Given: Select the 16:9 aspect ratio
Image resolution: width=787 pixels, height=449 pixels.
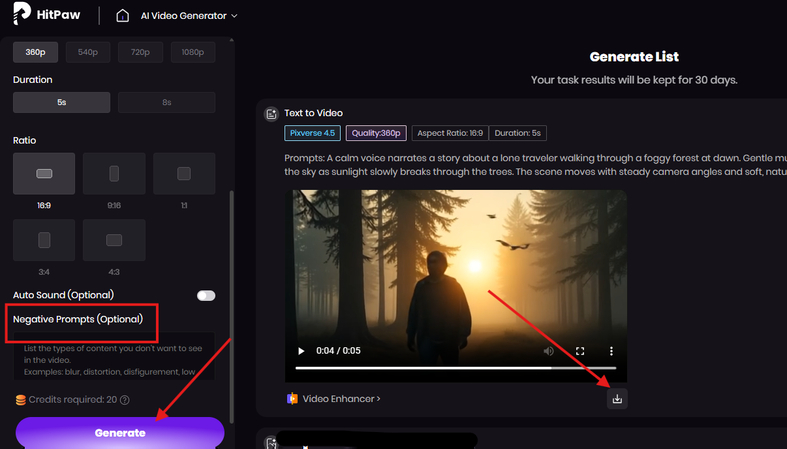Looking at the screenshot, I should 44,174.
